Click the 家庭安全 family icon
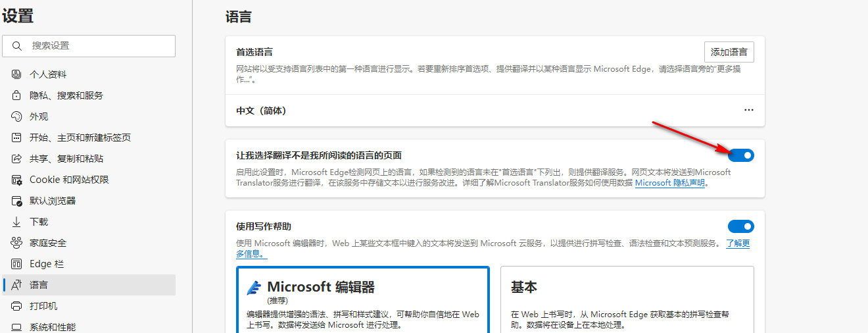The height and width of the screenshot is (333, 868). [x=17, y=243]
